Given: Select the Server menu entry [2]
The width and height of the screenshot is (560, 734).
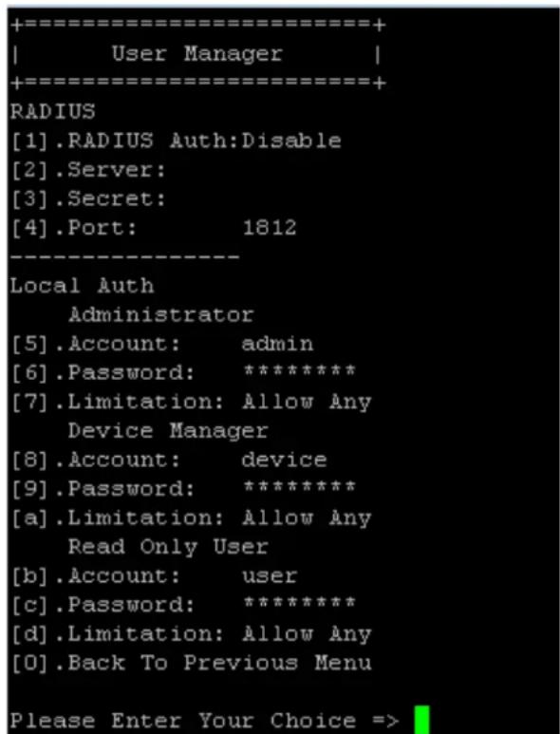Looking at the screenshot, I should pos(88,170).
